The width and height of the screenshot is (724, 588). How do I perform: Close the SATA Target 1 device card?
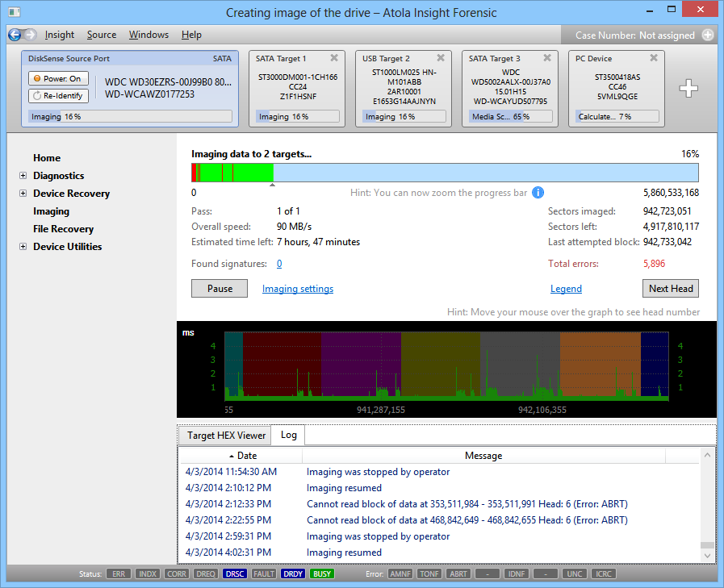334,58
